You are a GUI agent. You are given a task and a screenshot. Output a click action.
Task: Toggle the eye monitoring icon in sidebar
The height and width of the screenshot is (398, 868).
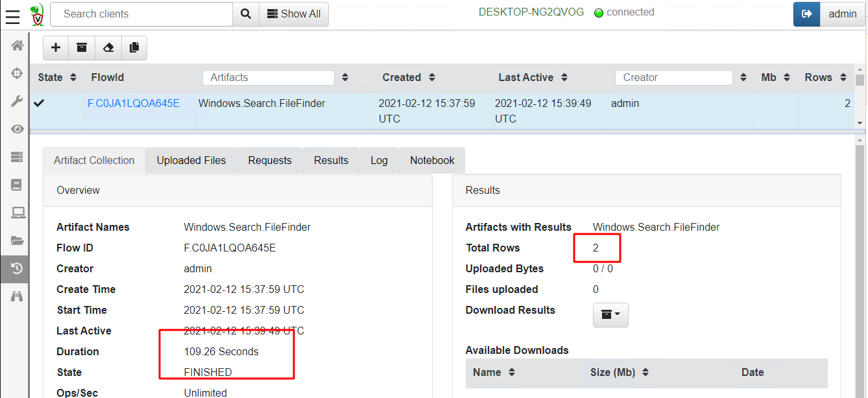pyautogui.click(x=17, y=129)
